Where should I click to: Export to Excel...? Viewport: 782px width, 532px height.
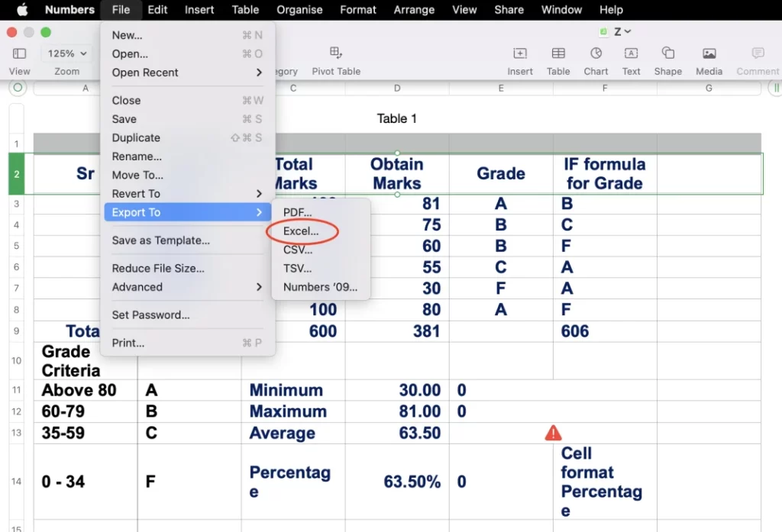pyautogui.click(x=321, y=231)
